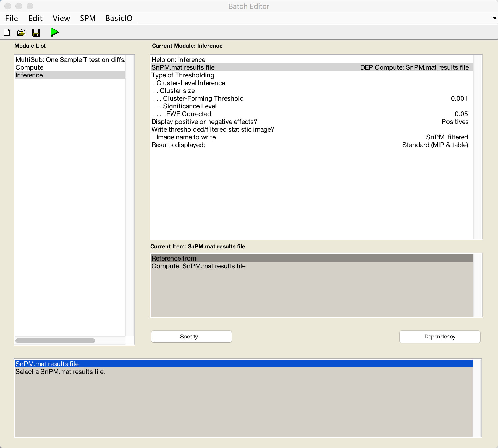Screen dimensions: 498x448
Task: Click the Standard (MIP & table) value
Action: (435, 145)
